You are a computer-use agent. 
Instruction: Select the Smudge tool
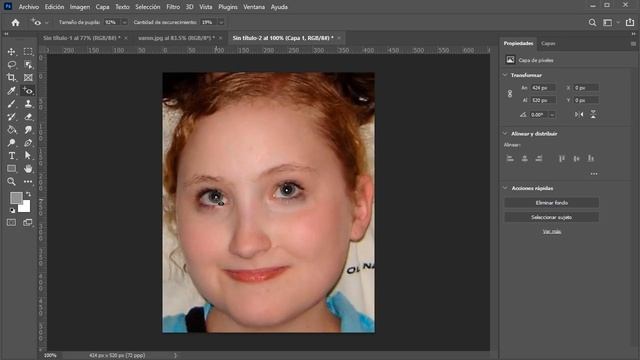tap(28, 130)
